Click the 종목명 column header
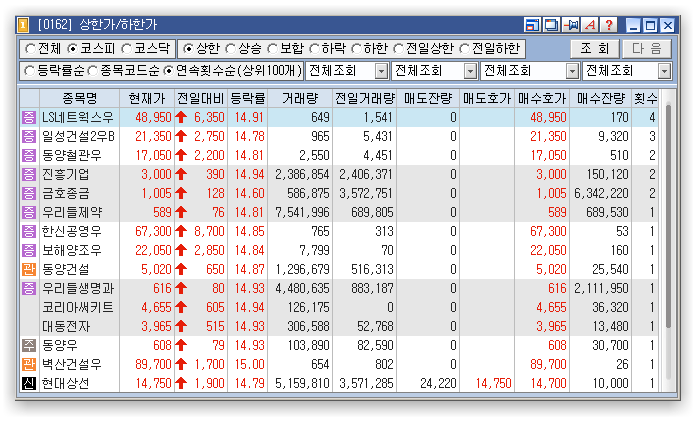696x421 pixels. [79, 99]
